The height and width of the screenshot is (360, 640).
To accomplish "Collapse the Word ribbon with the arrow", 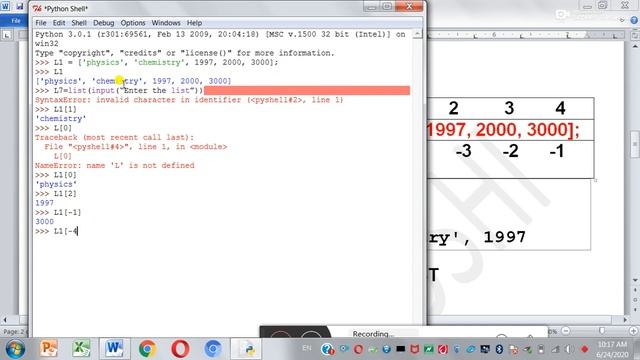I will (x=622, y=20).
